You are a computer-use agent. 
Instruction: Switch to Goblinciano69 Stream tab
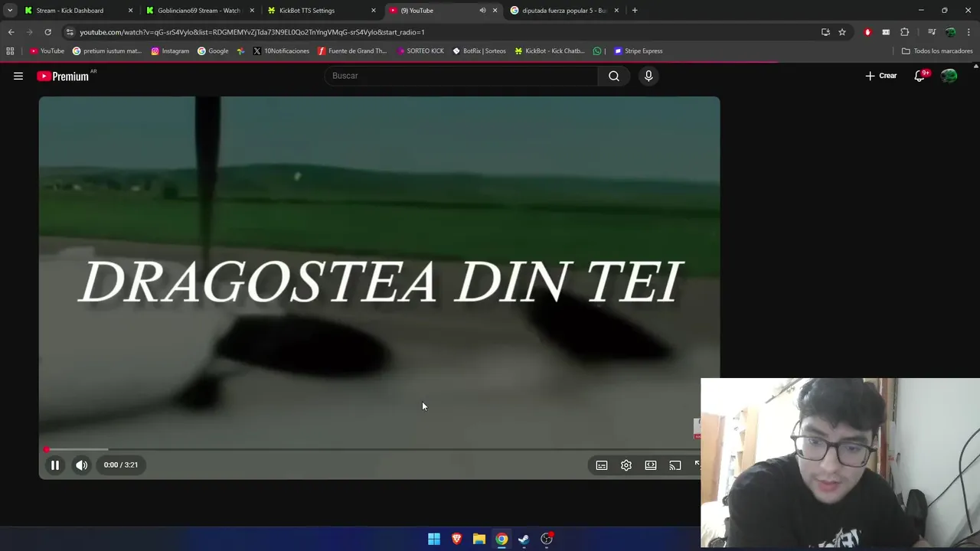(x=199, y=11)
